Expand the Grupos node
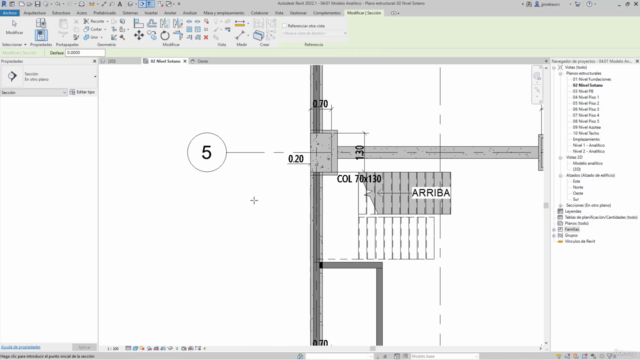Image resolution: width=640 pixels, height=360 pixels. coord(554,236)
